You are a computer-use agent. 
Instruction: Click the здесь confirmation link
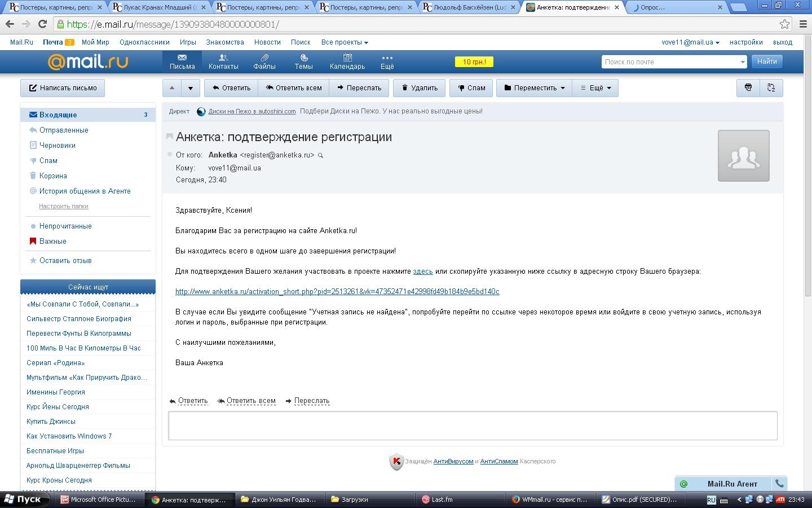click(423, 271)
